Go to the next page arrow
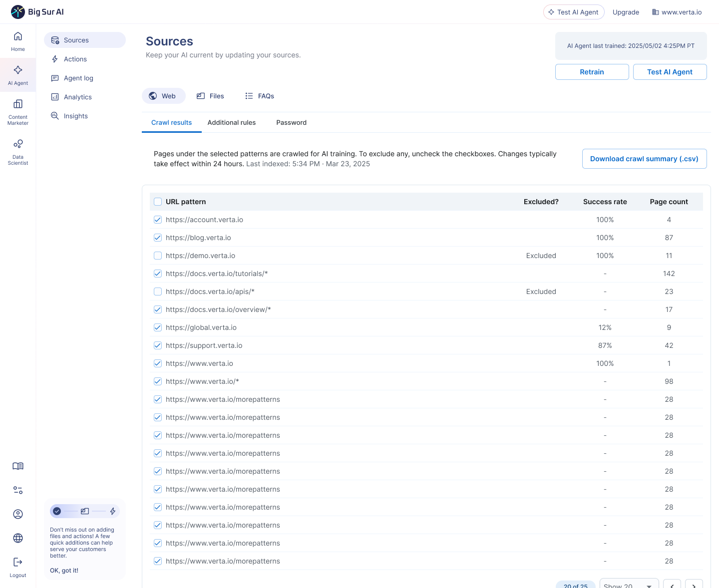719x588 pixels. point(694,585)
